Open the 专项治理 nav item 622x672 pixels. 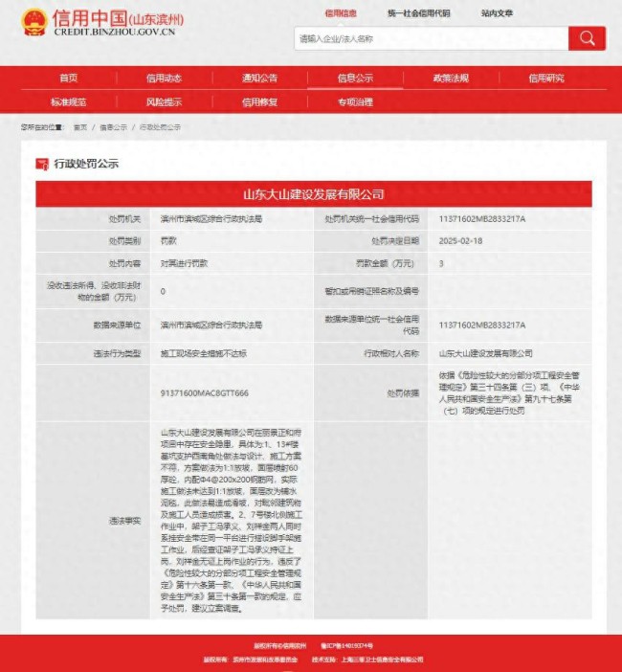coord(355,102)
